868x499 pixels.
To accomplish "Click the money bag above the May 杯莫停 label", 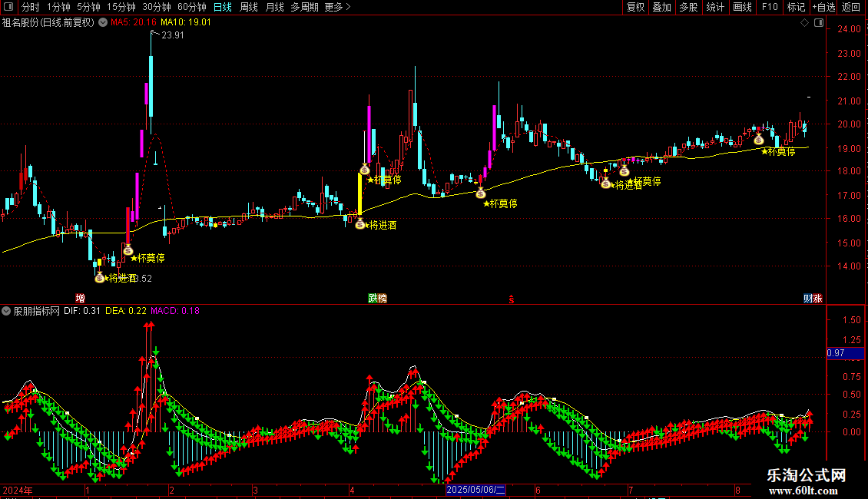I will 481,193.
